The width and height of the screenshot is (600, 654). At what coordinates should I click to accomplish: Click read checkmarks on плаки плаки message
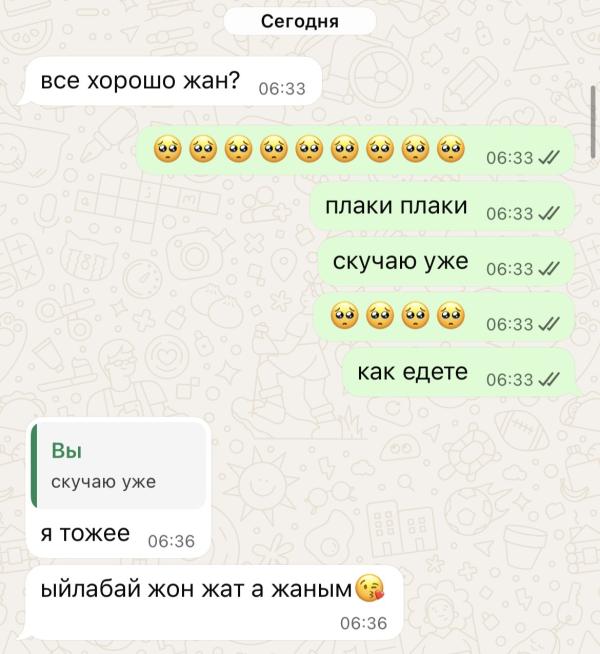point(548,214)
